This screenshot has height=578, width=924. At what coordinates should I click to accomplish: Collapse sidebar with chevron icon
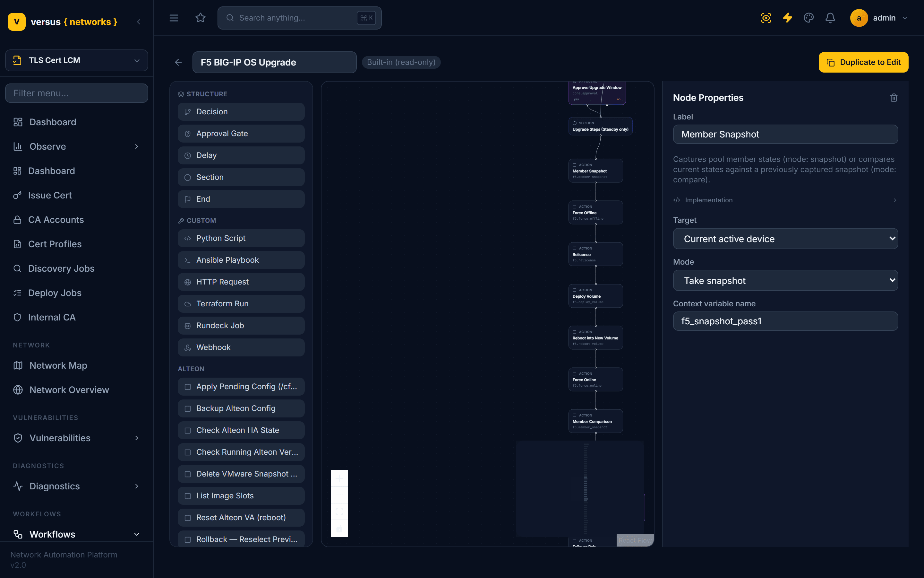click(x=139, y=22)
